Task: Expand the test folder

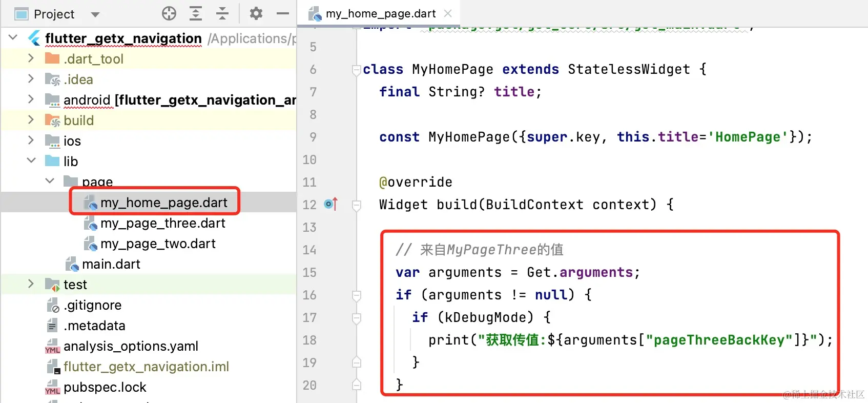Action: tap(31, 284)
